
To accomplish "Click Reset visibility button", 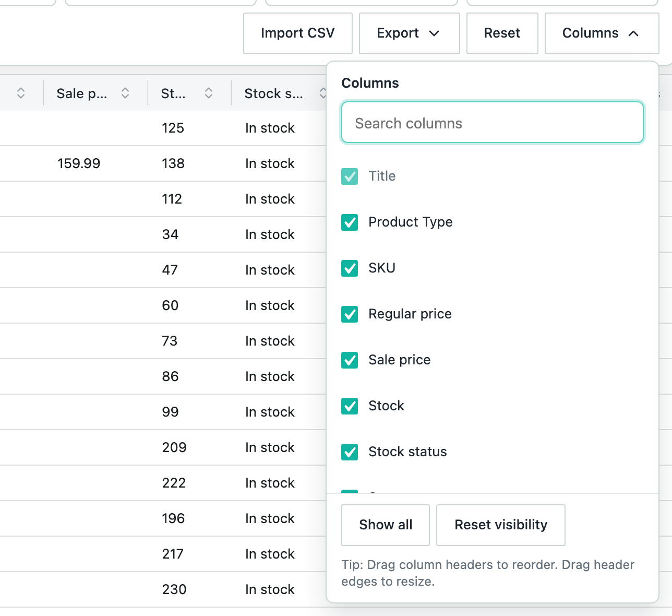I will click(501, 525).
